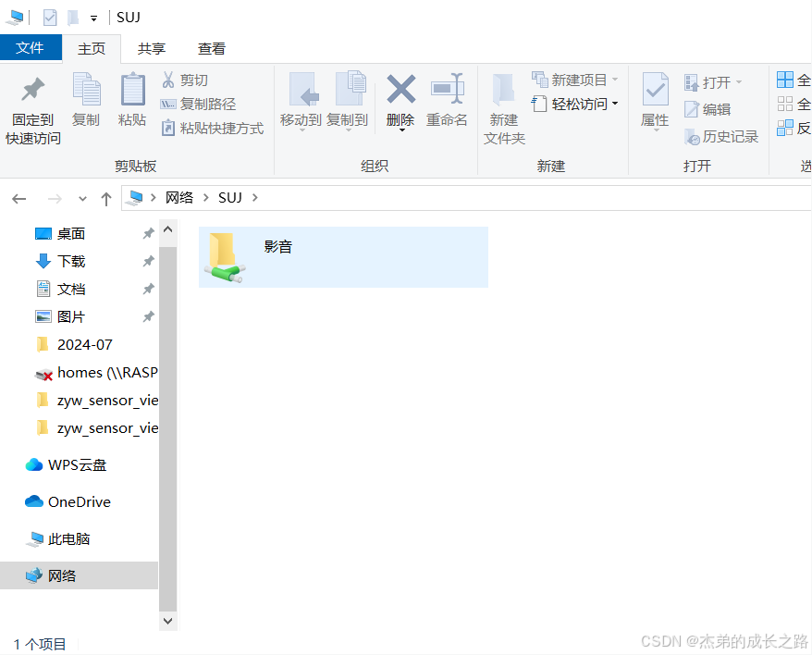Unpin 下载 using its pin icon
Viewport: 812px width, 655px height.
click(x=149, y=261)
